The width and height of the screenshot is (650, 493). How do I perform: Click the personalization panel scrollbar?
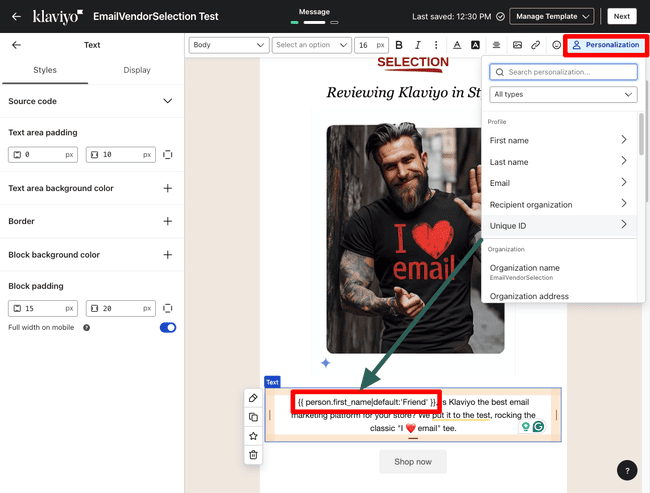click(x=641, y=134)
